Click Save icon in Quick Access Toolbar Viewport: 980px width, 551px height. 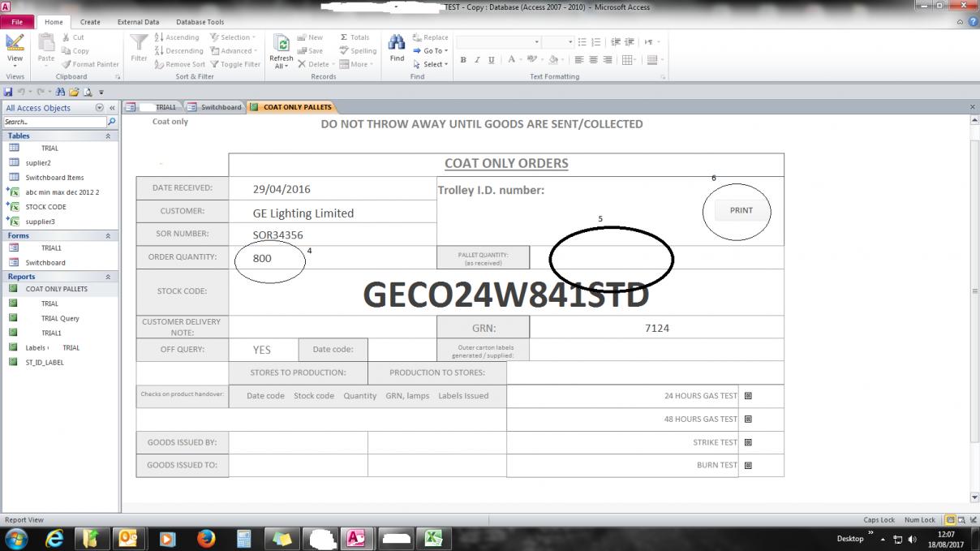8,92
